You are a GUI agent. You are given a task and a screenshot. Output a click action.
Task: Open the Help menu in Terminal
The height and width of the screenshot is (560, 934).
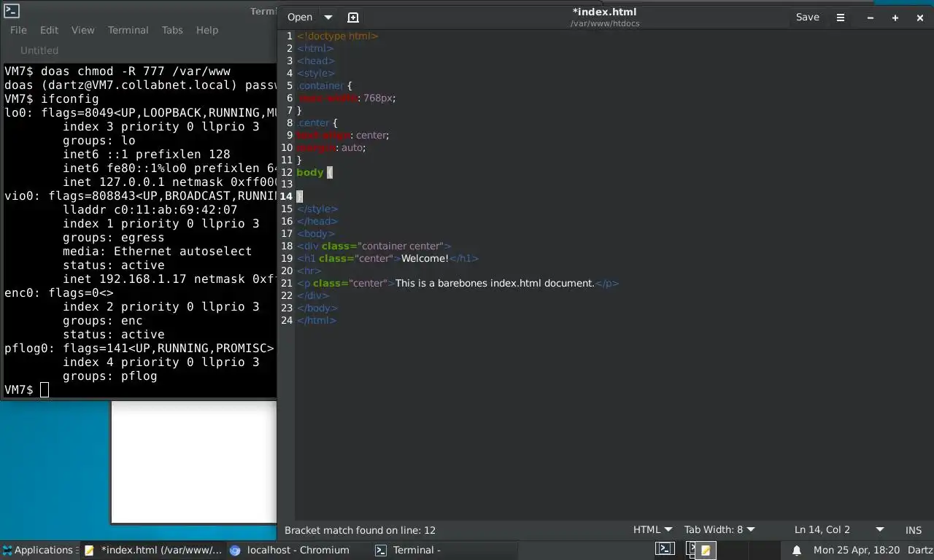[207, 30]
